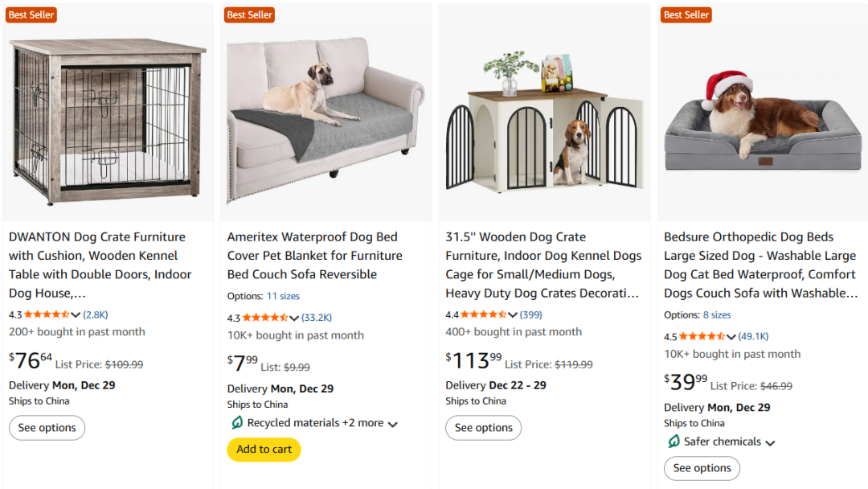
Task: See options for Bedsure Orthopedic Dog Bed
Action: point(702,468)
